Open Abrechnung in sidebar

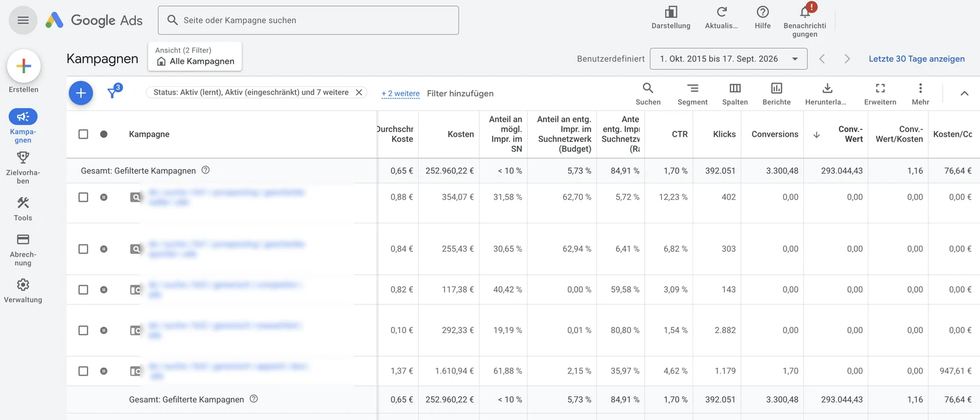point(23,250)
